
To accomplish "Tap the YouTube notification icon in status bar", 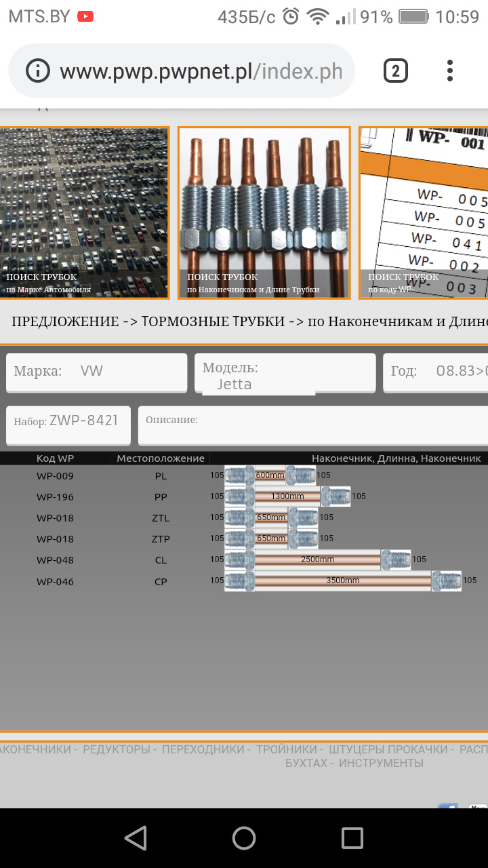I will 85,16.
